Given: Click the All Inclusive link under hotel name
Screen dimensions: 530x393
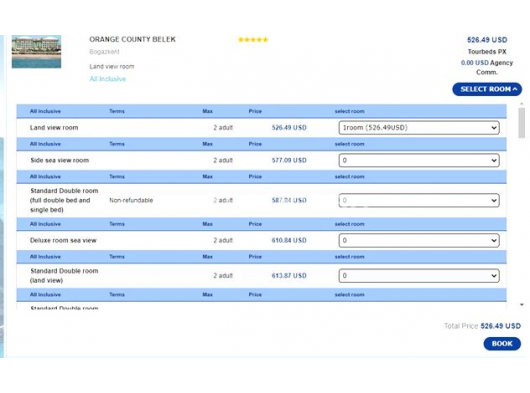Looking at the screenshot, I should [107, 79].
